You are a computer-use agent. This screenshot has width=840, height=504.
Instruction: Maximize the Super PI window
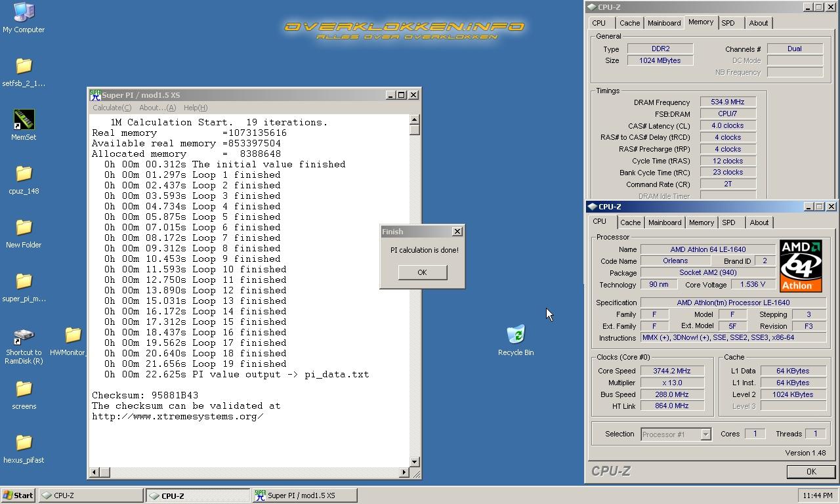(x=402, y=95)
